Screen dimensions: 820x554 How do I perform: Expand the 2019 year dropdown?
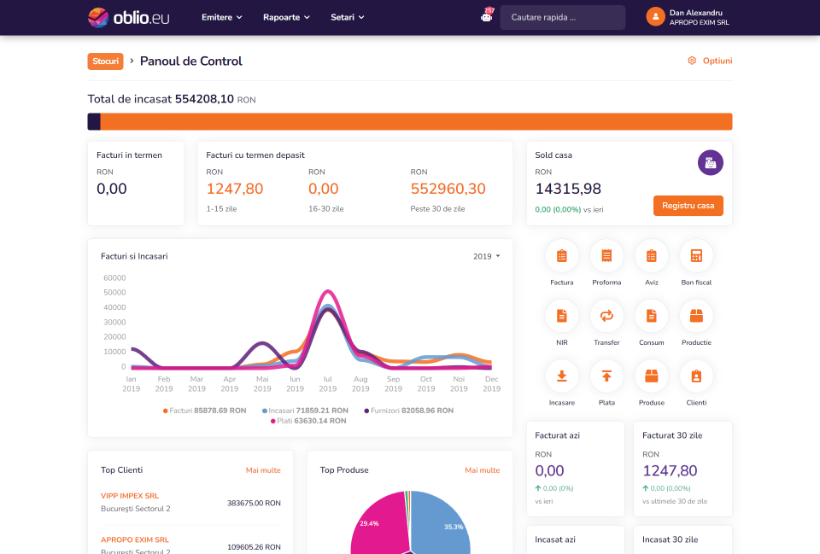tap(486, 257)
